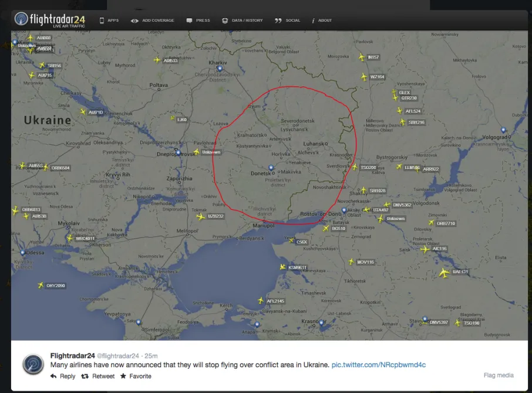The width and height of the screenshot is (532, 393).
Task: Select the UTA497 aircraft icon
Action: (366, 210)
